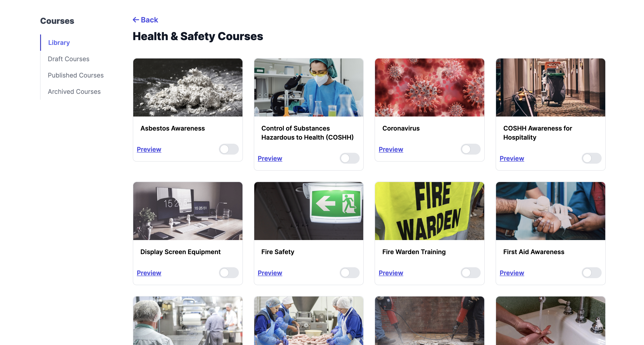Preview the Asbestos Awareness course

(149, 149)
